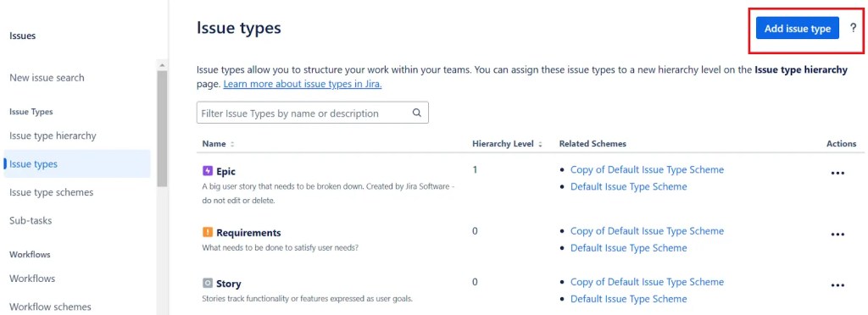Open Workflows sidebar item

[32, 279]
